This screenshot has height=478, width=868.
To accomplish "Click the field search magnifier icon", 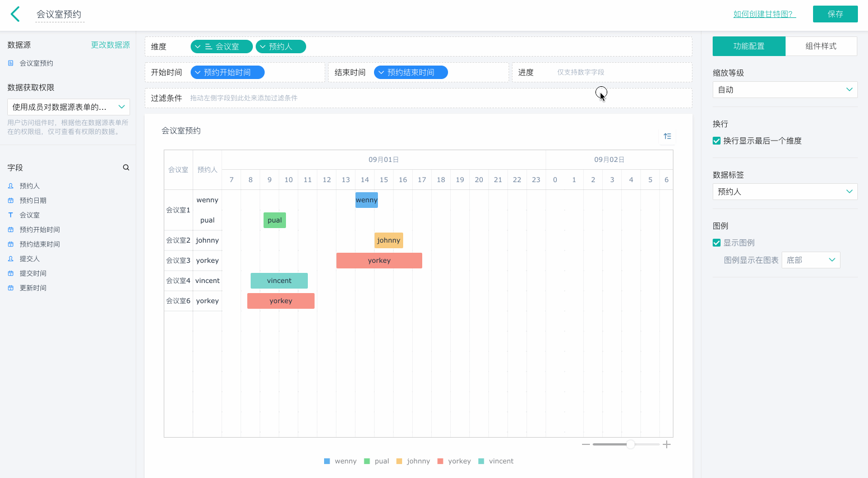I will point(126,168).
